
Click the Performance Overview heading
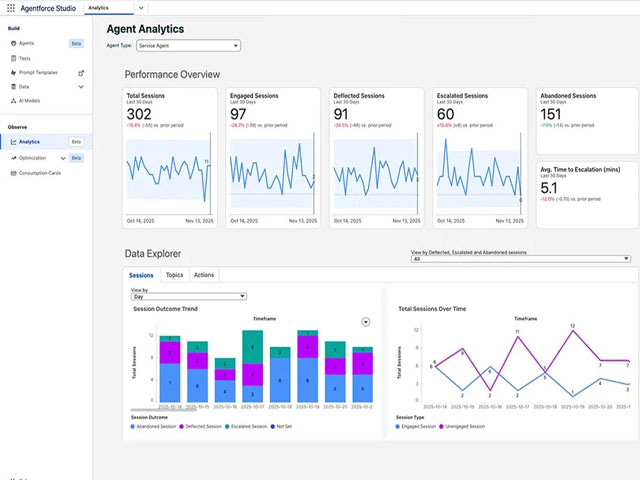(172, 75)
